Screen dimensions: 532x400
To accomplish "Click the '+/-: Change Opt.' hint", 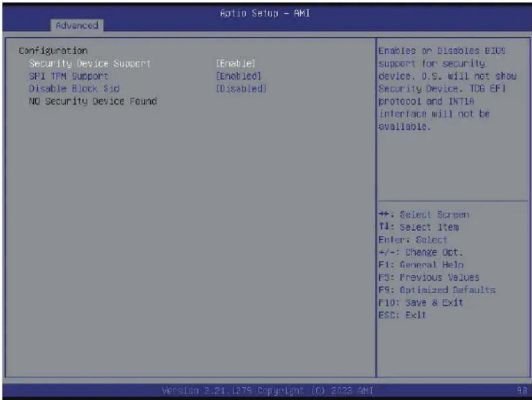I will click(421, 252).
